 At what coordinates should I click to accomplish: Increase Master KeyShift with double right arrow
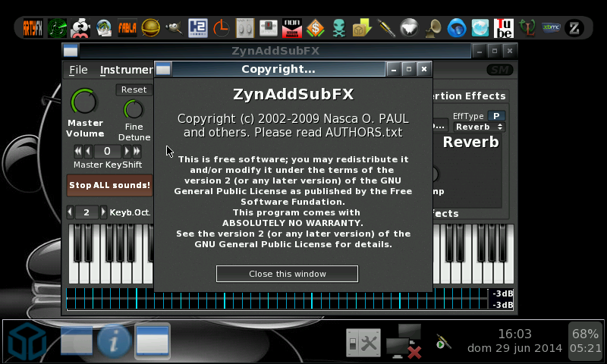pyautogui.click(x=137, y=151)
